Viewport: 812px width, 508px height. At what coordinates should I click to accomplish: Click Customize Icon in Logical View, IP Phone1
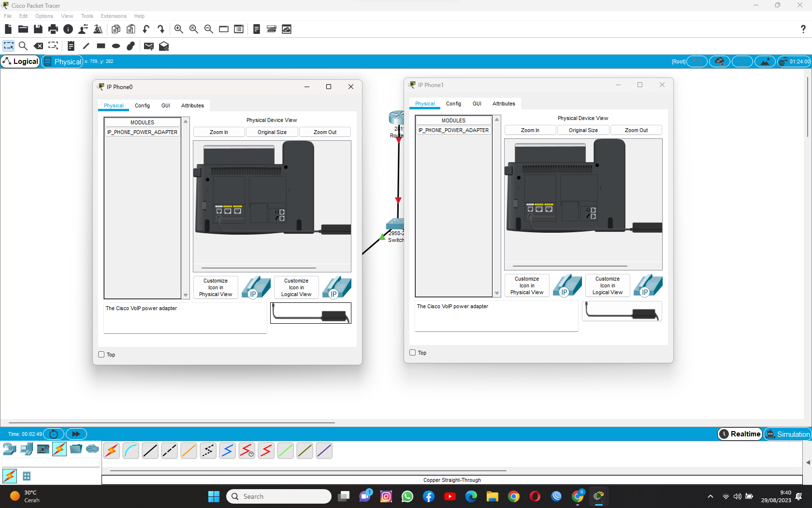(608, 285)
